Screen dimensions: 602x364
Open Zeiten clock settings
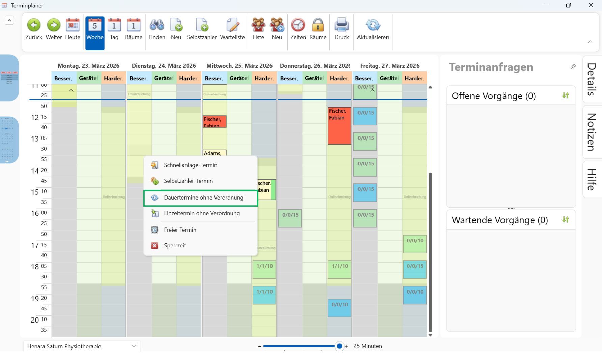(x=298, y=29)
